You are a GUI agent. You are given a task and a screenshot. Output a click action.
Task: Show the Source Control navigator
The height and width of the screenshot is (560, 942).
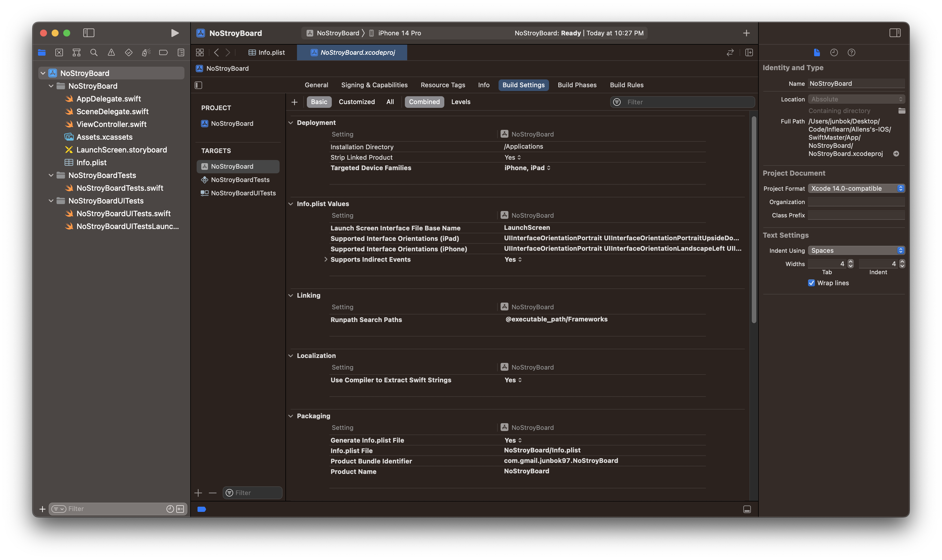(59, 53)
